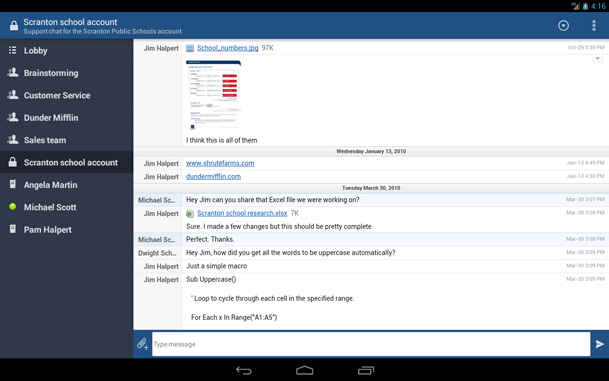
Task: Tap the Android recent apps button
Action: click(366, 371)
